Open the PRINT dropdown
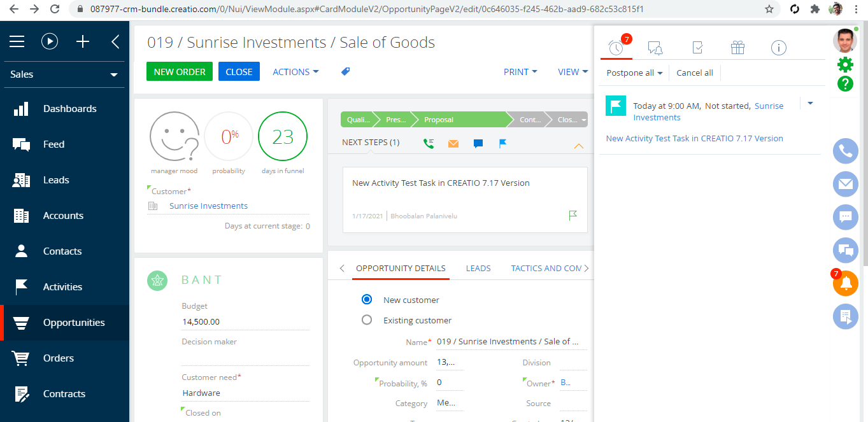Screen dimensions: 868x422 coord(520,72)
